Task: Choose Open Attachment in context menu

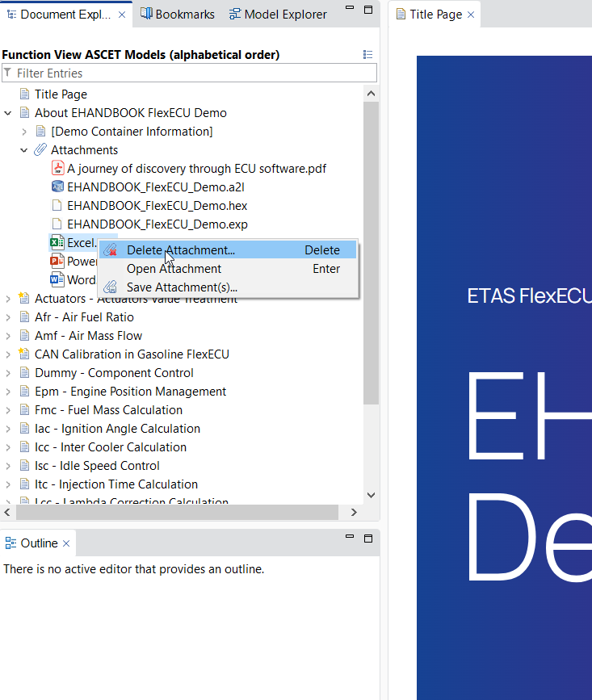Action: click(174, 269)
